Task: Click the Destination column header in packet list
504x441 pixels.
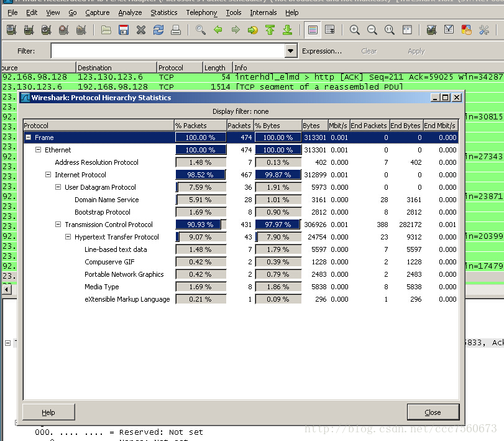Action: tap(116, 68)
